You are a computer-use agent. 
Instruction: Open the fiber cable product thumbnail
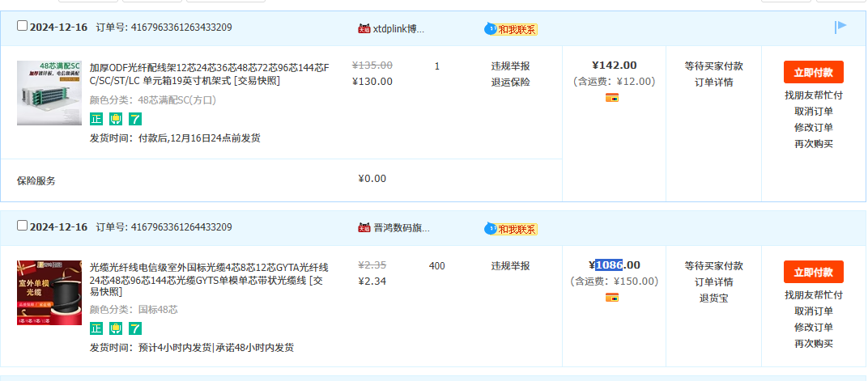pos(49,292)
